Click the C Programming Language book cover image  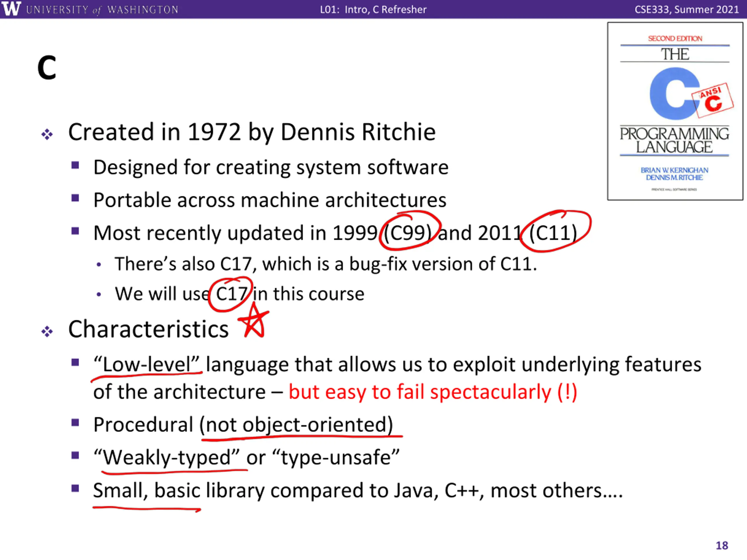click(675, 111)
